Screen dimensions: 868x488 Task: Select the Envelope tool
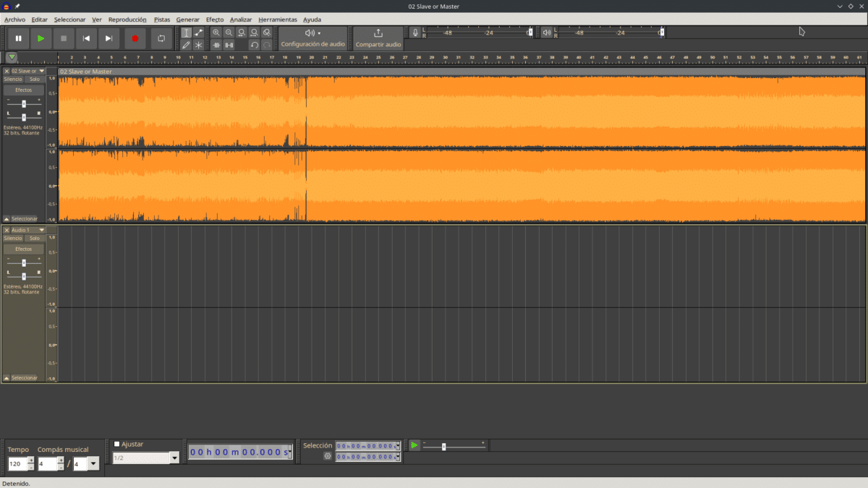point(198,33)
